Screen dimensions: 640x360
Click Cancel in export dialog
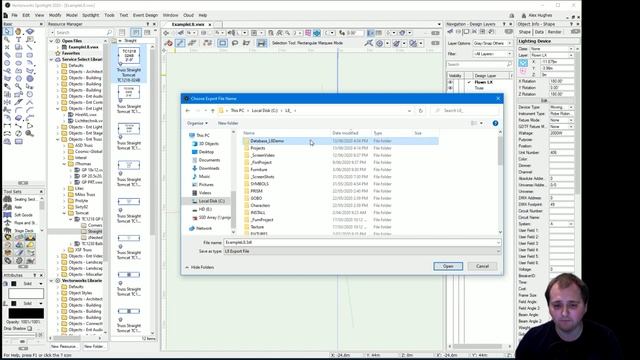tap(482, 266)
